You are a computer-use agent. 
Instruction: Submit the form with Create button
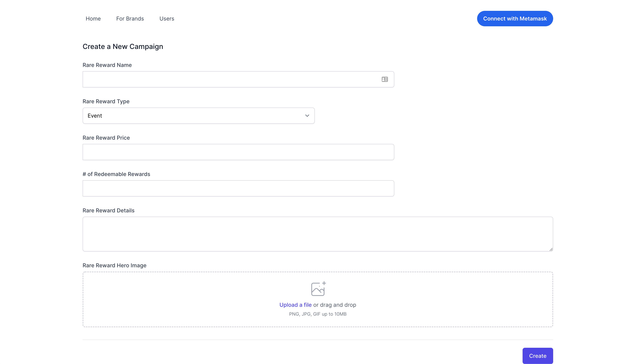pos(538,356)
